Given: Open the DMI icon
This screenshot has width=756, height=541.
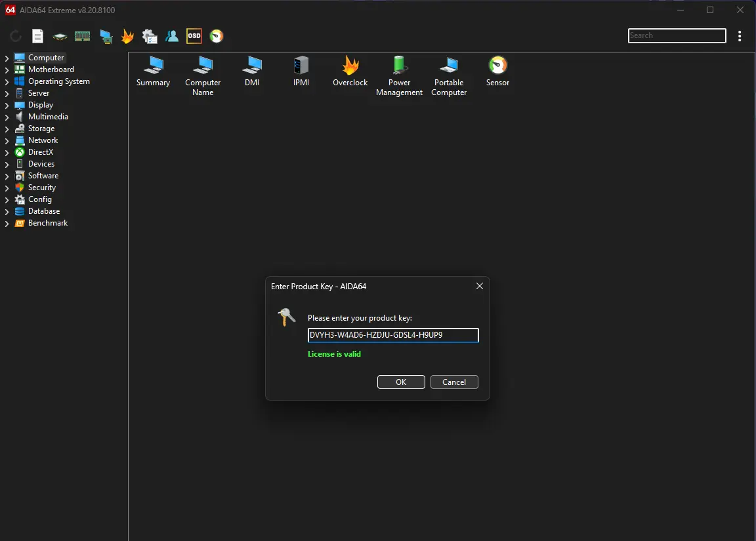Looking at the screenshot, I should [252, 71].
